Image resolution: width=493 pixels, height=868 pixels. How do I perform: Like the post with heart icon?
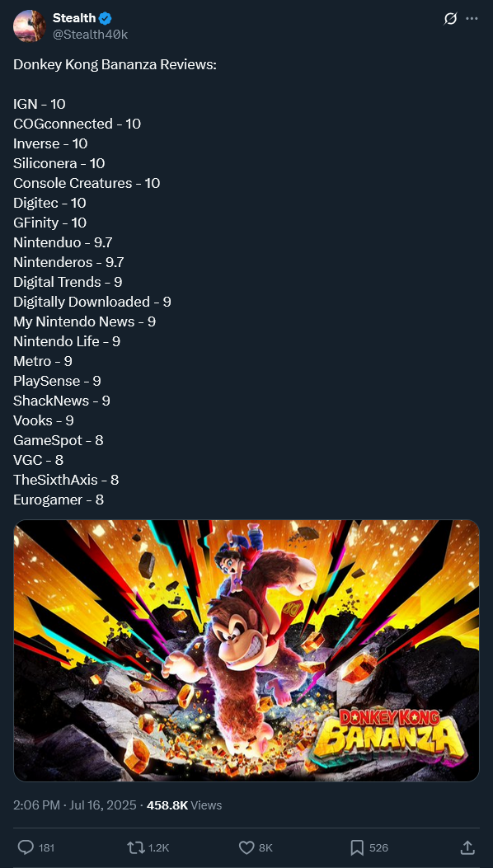coord(246,847)
